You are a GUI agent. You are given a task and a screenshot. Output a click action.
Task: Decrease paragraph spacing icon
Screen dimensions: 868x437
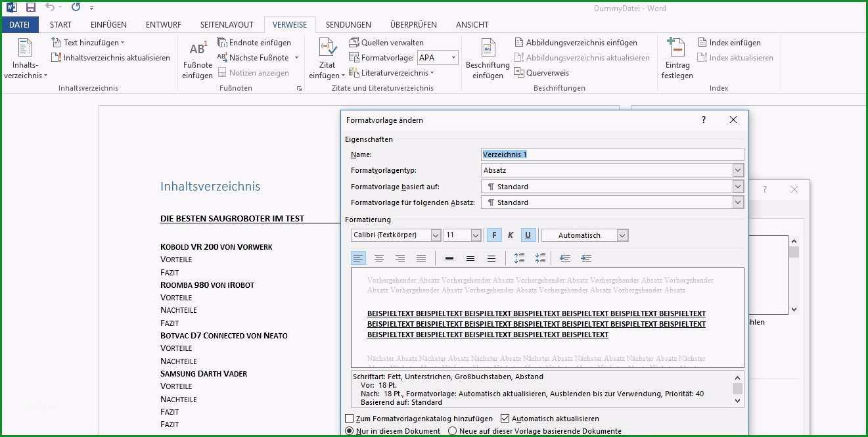pos(540,258)
